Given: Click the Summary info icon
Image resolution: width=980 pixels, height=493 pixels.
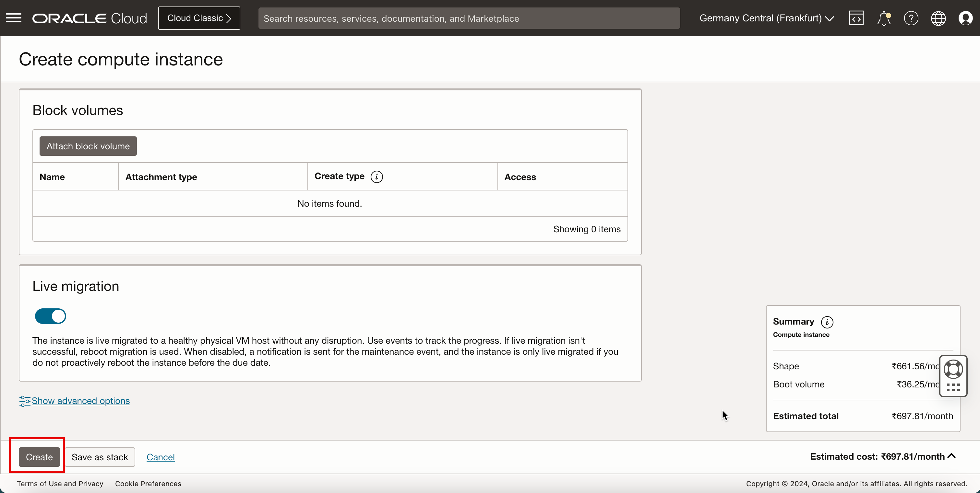Looking at the screenshot, I should click(827, 322).
